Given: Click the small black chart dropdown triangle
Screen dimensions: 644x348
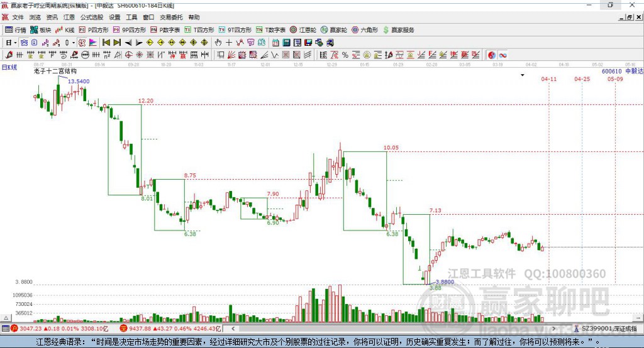Looking at the screenshot, I should (523, 75).
